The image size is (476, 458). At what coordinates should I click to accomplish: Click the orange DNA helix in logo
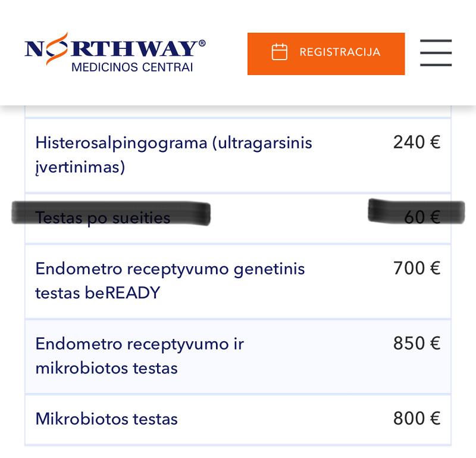point(52,48)
